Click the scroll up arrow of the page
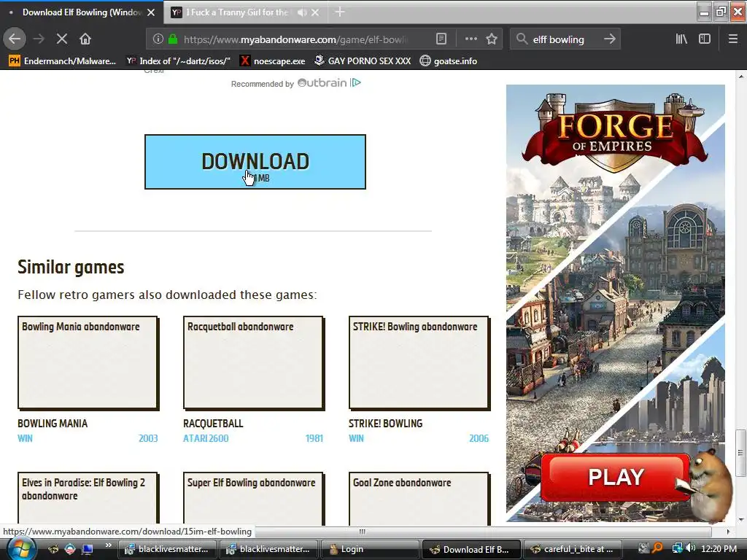This screenshot has height=560, width=747. (740, 76)
